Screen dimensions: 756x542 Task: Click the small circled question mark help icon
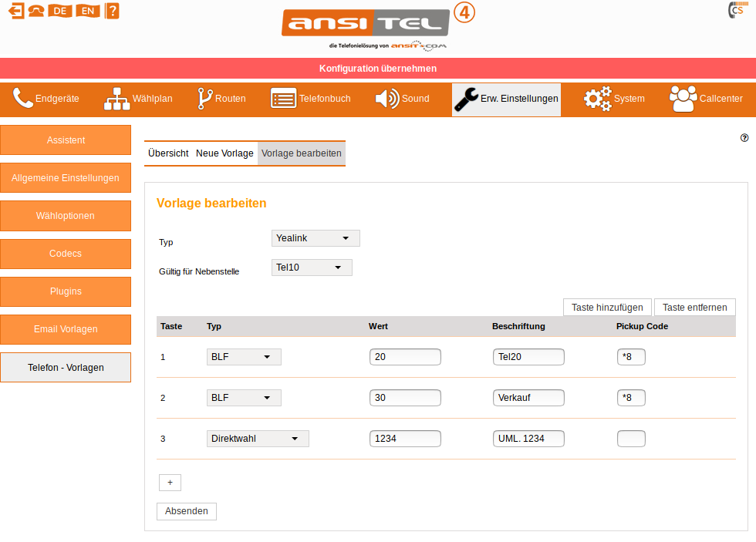(744, 138)
